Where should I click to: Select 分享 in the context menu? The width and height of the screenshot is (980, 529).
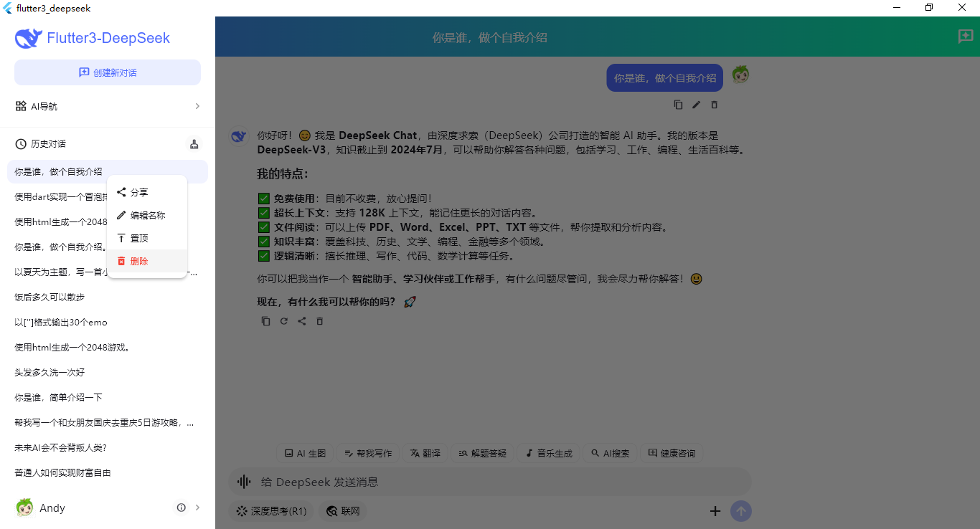tap(147, 192)
